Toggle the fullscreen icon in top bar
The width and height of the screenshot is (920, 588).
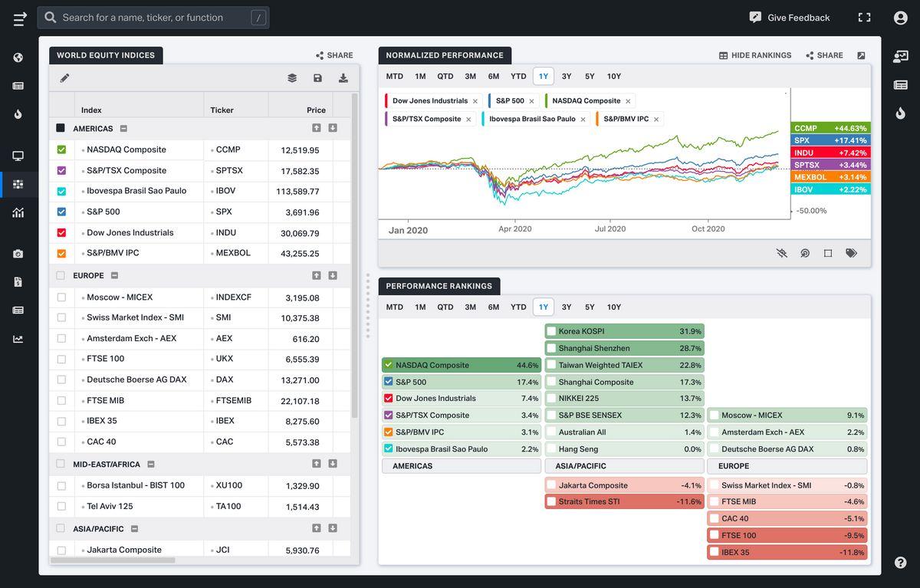click(x=864, y=18)
